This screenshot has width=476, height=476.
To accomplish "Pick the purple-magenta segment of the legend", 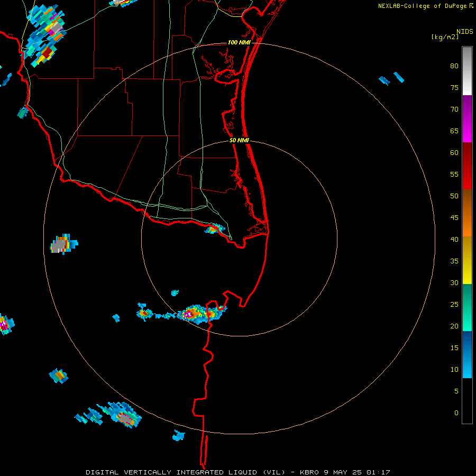I will coord(467,119).
